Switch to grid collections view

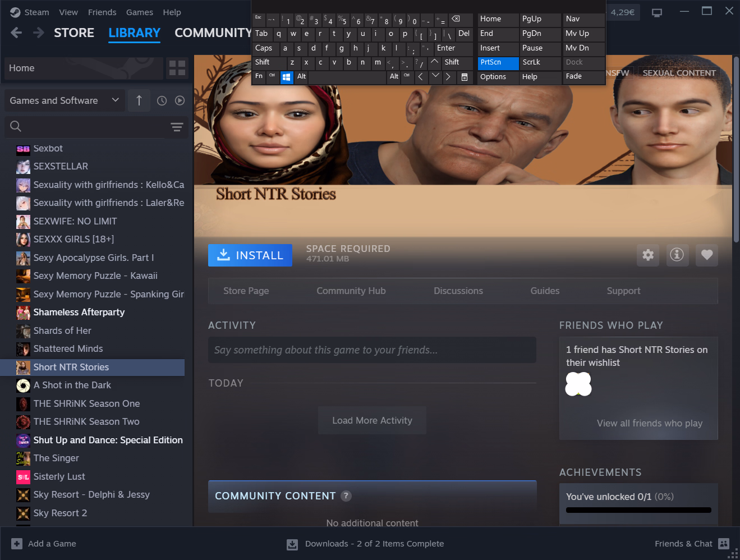(177, 68)
